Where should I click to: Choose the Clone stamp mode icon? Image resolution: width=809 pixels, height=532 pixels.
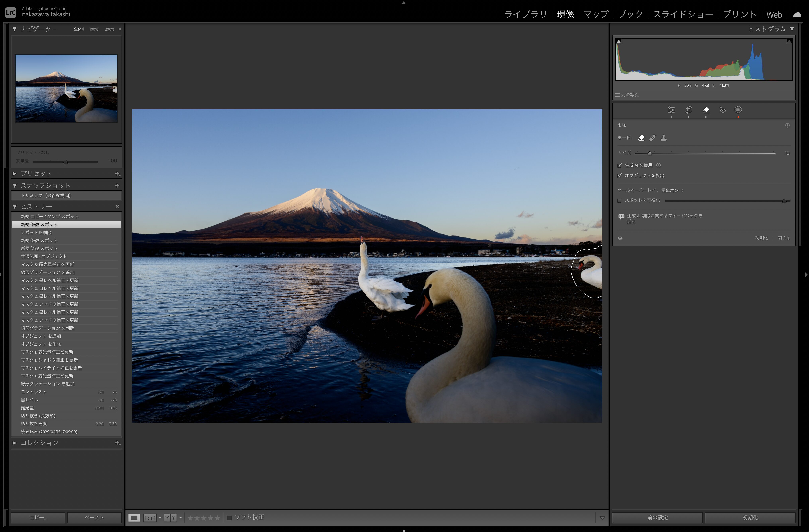(663, 138)
